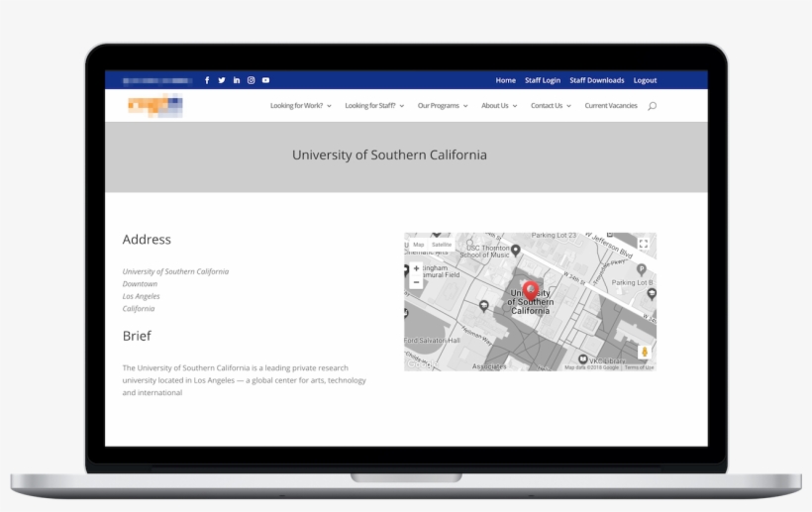This screenshot has height=512, width=812.
Task: Click the Parking Lot 23 map label
Action: [x=554, y=235]
